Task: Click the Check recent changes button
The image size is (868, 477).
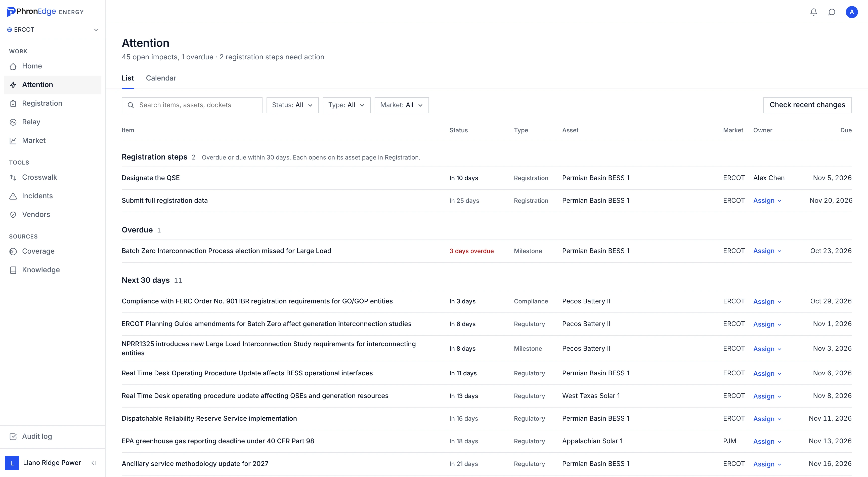Action: (x=807, y=105)
